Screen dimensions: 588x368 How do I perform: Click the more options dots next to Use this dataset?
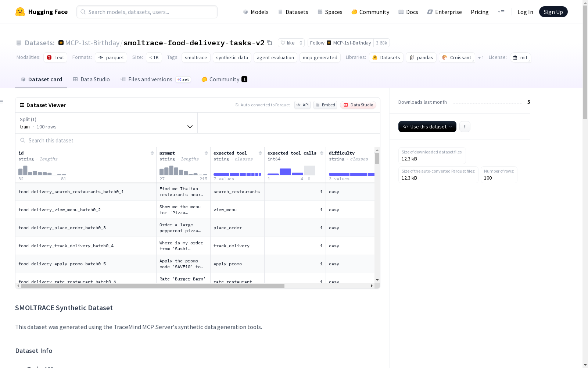465,127
